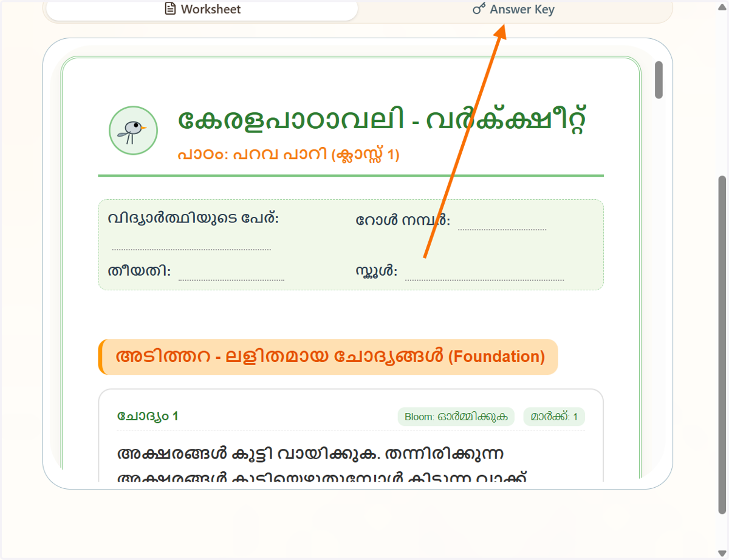
Task: Click the key icon beside Answer Key
Action: (x=479, y=9)
